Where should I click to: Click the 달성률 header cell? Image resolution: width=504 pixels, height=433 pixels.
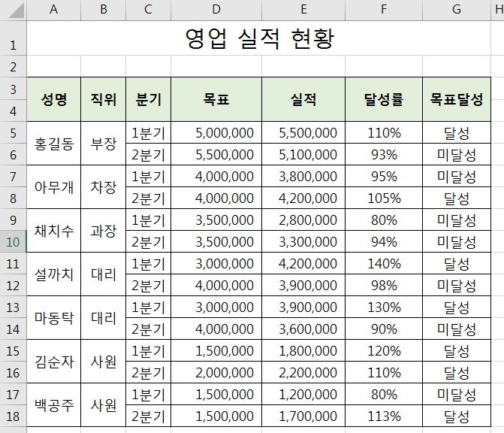pyautogui.click(x=384, y=99)
